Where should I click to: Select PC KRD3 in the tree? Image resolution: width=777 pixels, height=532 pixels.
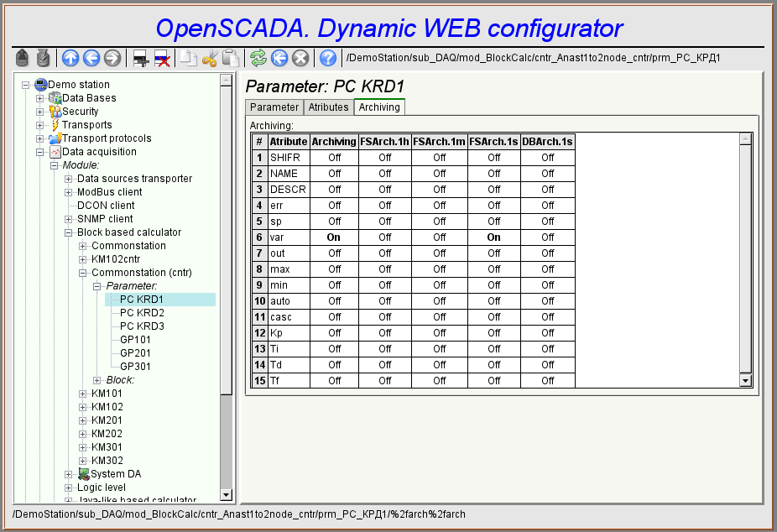[x=142, y=326]
